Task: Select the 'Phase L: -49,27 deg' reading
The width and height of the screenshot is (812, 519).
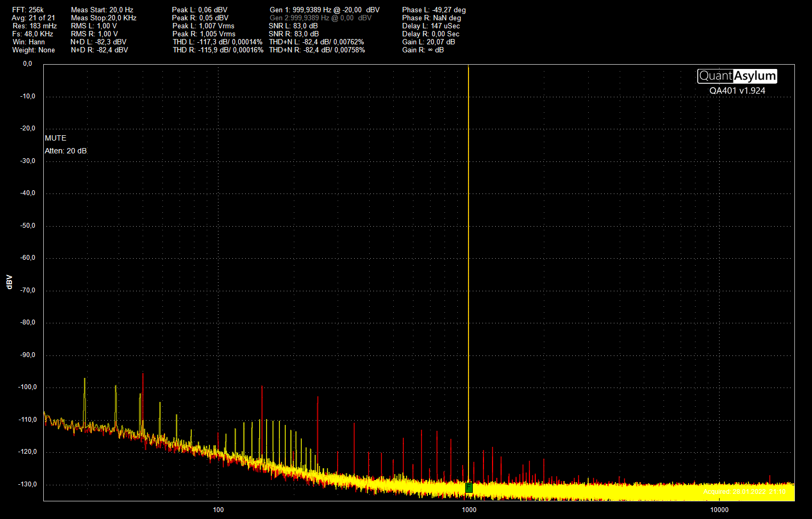Action: click(x=434, y=10)
